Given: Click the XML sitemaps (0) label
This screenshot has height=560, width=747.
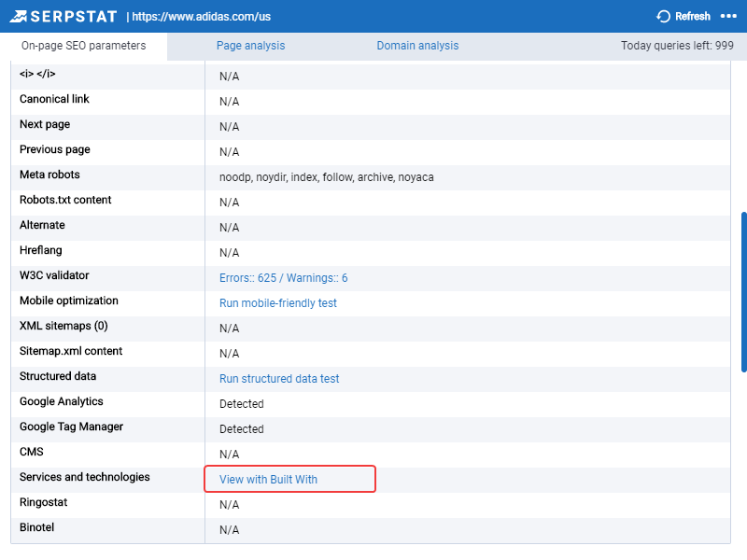Looking at the screenshot, I should pos(63,326).
